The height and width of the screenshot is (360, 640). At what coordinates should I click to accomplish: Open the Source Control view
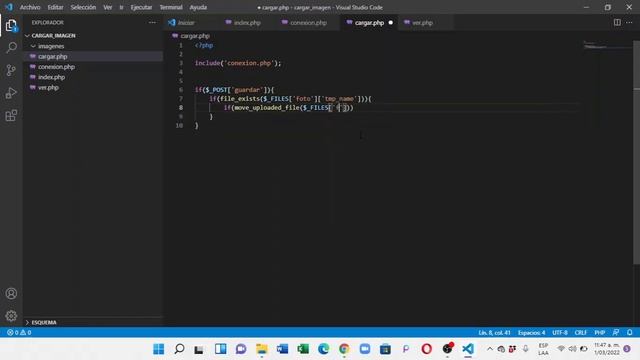pyautogui.click(x=11, y=70)
